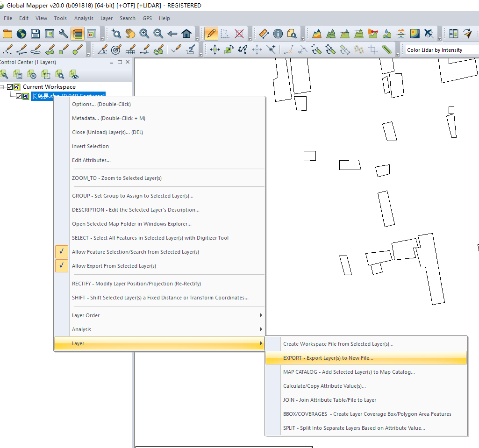
Task: Choose Close (Unload) Layer(s) entry
Action: pos(159,133)
